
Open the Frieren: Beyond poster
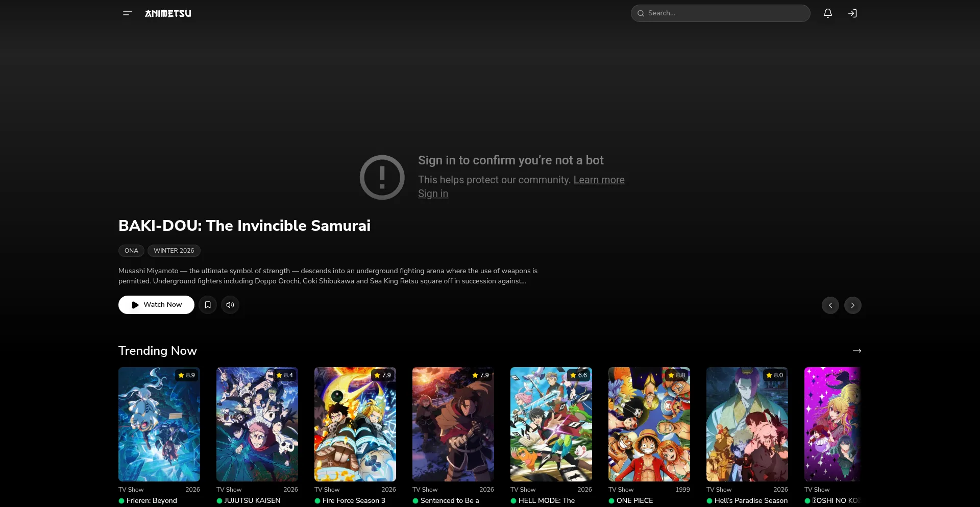[x=159, y=424]
